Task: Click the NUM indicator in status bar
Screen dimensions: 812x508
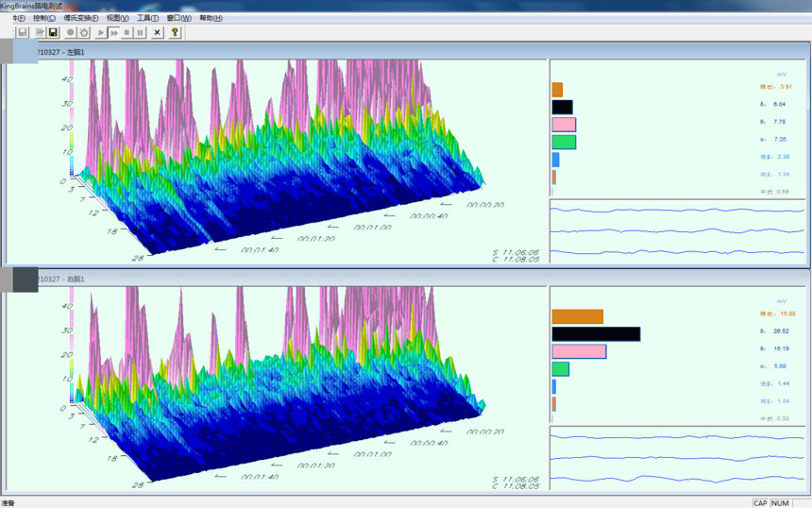Action: click(780, 503)
